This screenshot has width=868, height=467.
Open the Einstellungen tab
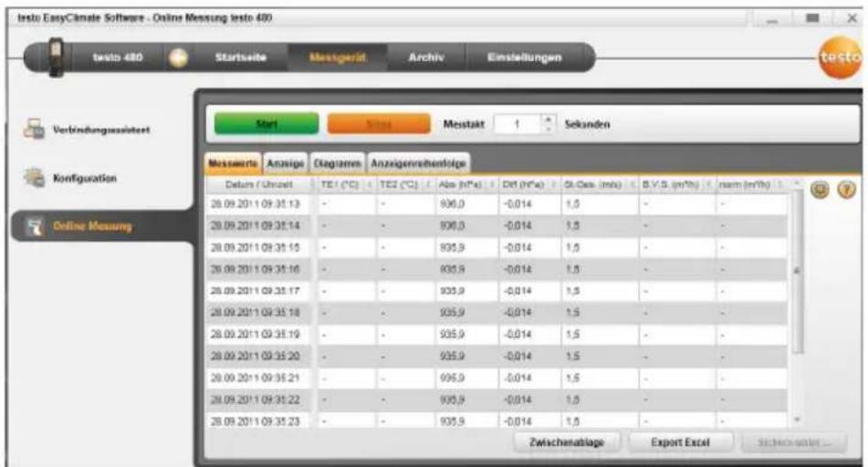click(524, 57)
